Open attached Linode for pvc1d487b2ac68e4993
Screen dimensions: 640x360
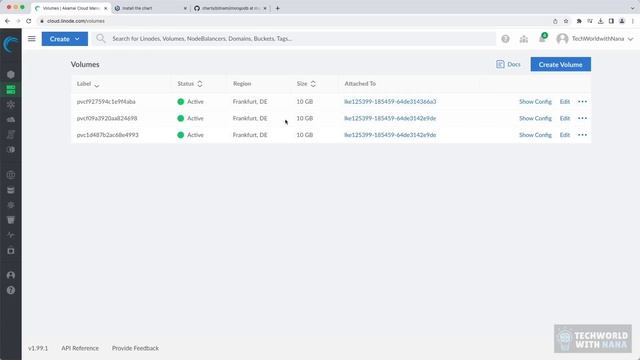(x=390, y=135)
